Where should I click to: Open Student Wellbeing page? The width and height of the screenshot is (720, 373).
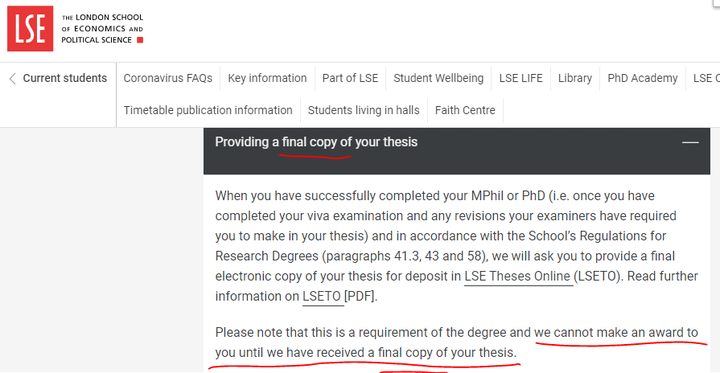coord(439,79)
